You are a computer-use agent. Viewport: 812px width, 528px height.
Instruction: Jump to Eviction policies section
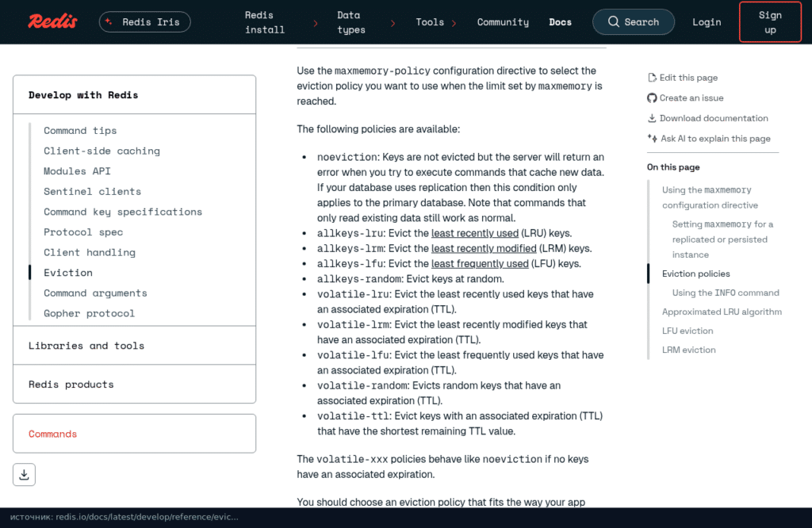pyautogui.click(x=696, y=274)
